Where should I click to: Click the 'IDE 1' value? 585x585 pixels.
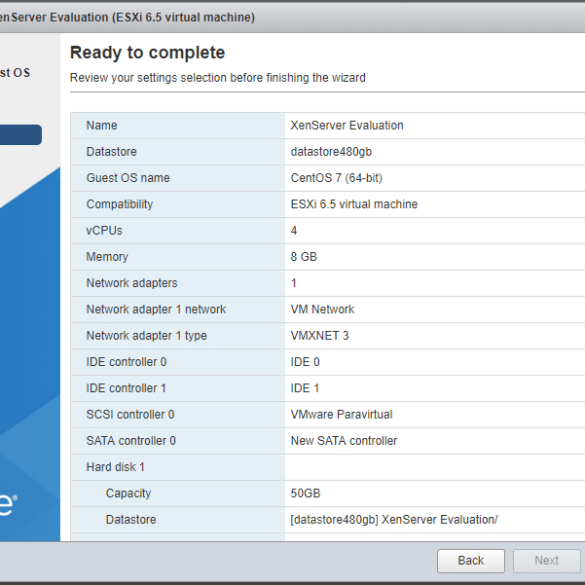coord(305,388)
